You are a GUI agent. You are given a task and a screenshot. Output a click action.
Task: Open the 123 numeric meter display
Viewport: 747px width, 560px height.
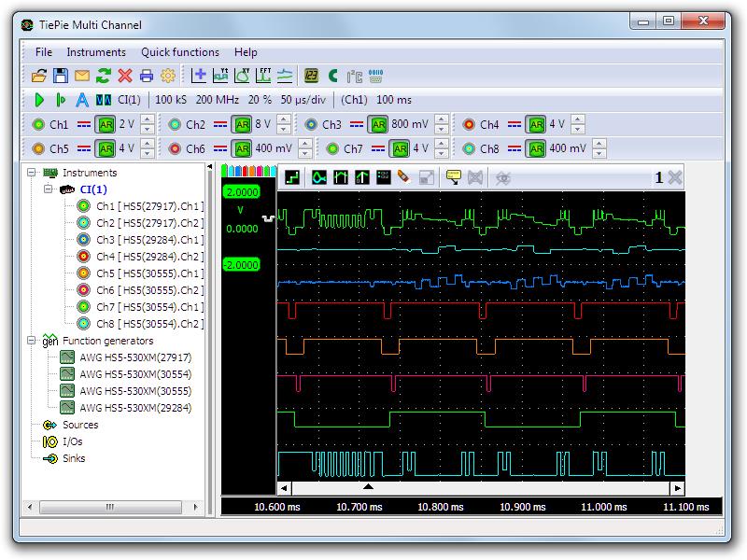pyautogui.click(x=311, y=76)
